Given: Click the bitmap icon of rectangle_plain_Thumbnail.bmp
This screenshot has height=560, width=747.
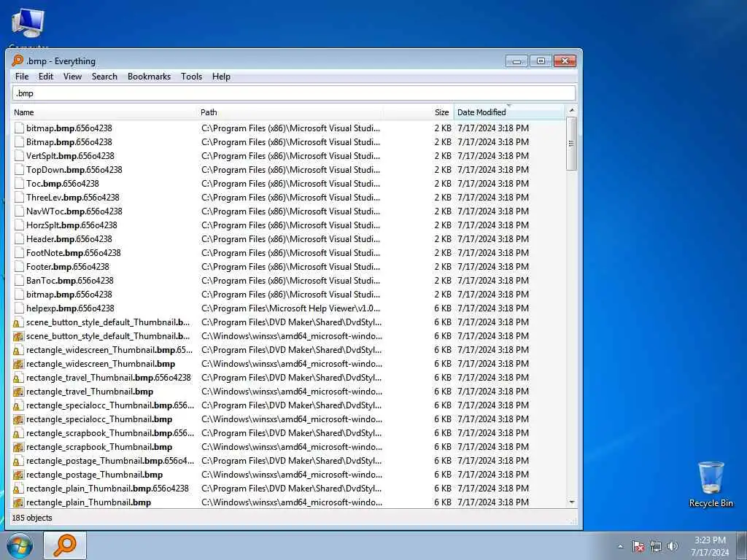Looking at the screenshot, I should 18,502.
